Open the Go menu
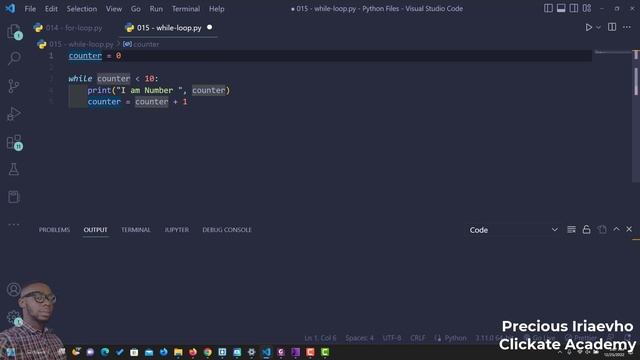The image size is (640, 360). 136,9
